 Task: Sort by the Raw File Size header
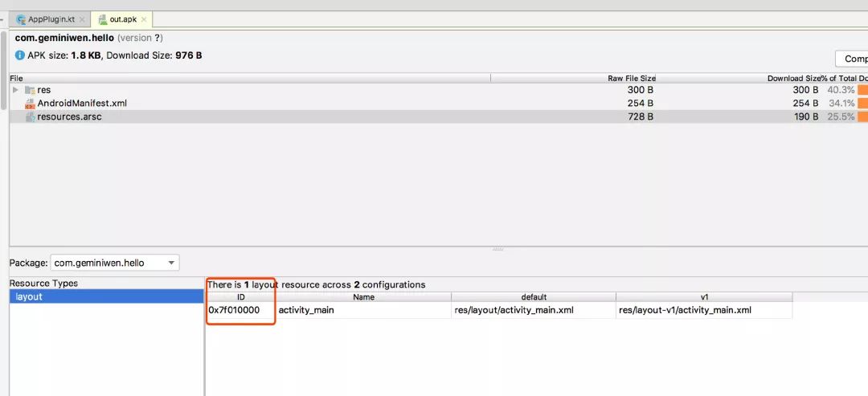coord(572,79)
